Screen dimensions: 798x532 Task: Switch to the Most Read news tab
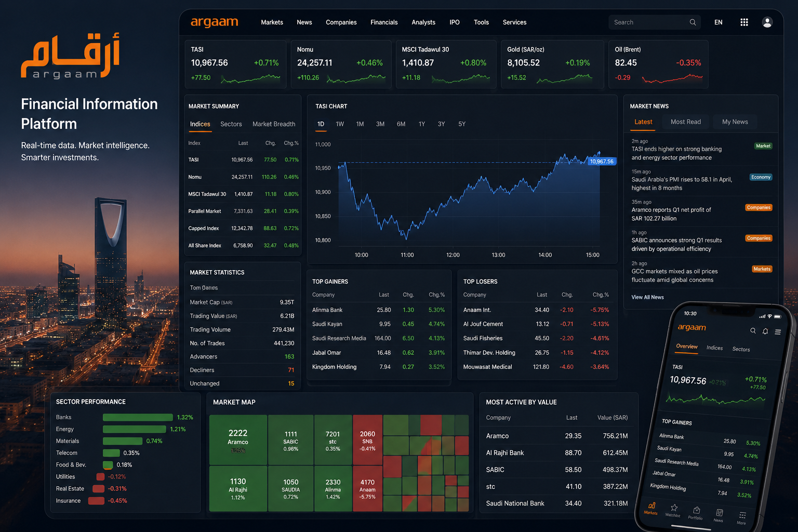[x=686, y=122]
